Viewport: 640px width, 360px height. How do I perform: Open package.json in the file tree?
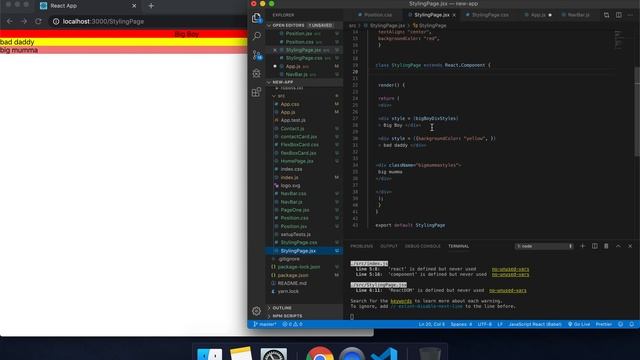[x=304, y=275]
